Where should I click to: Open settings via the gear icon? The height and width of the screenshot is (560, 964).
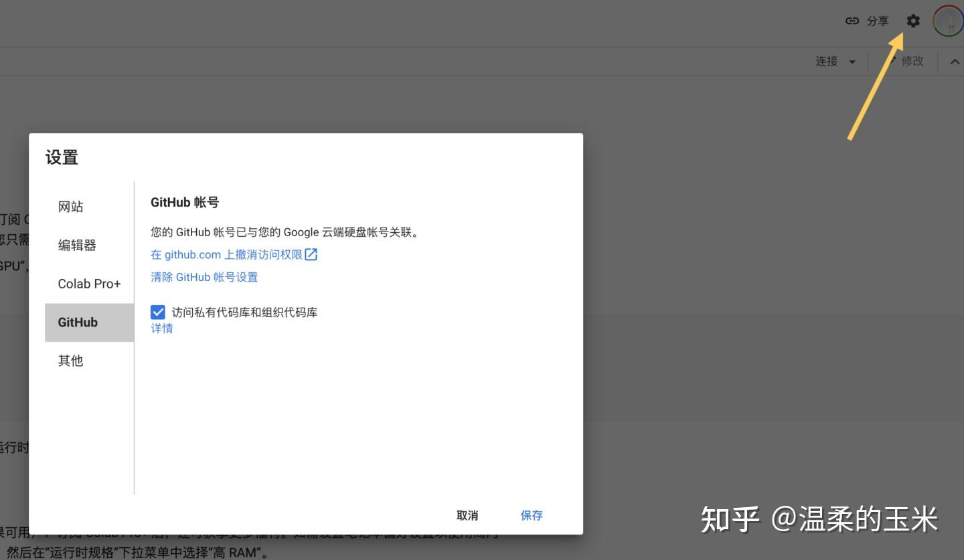click(913, 21)
